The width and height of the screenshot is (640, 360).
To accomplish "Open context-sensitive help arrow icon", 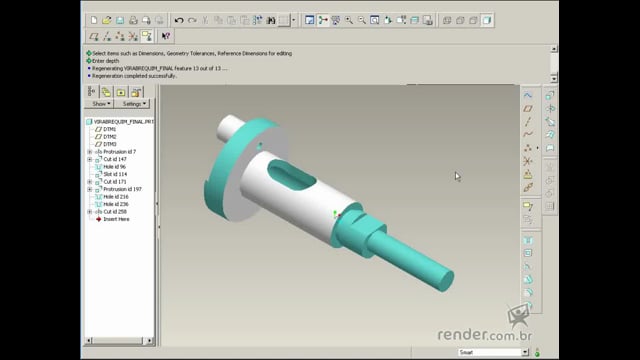I will click(165, 36).
